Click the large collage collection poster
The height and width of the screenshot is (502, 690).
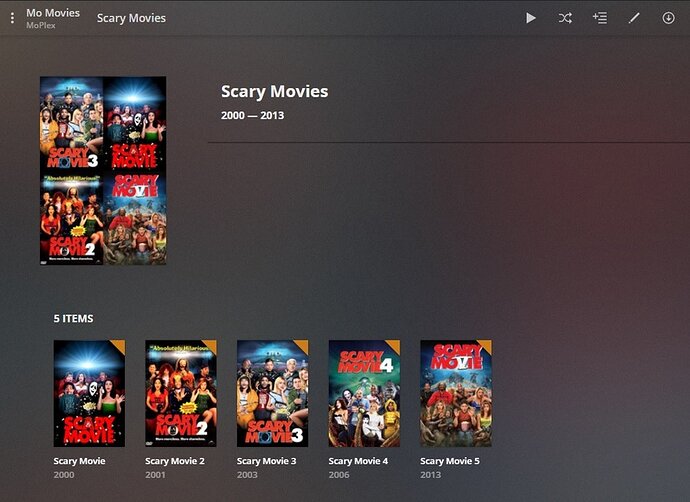coord(103,171)
